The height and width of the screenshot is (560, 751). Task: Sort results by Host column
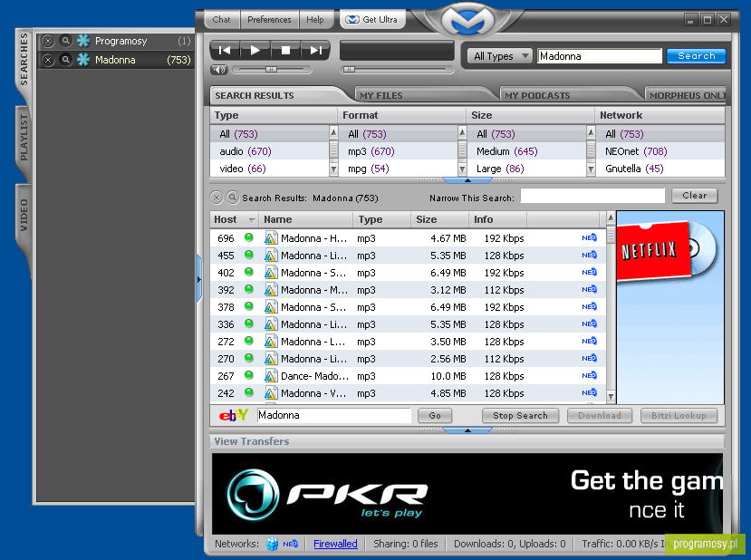point(235,219)
